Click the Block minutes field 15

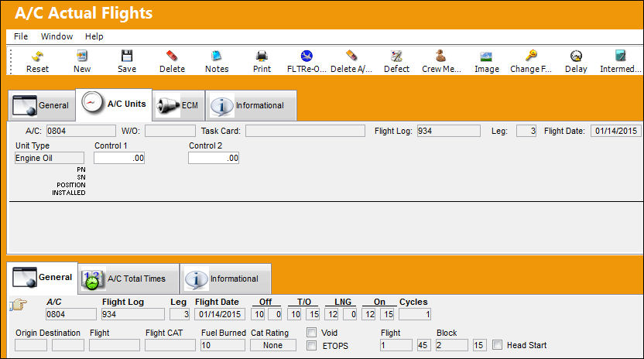click(479, 345)
